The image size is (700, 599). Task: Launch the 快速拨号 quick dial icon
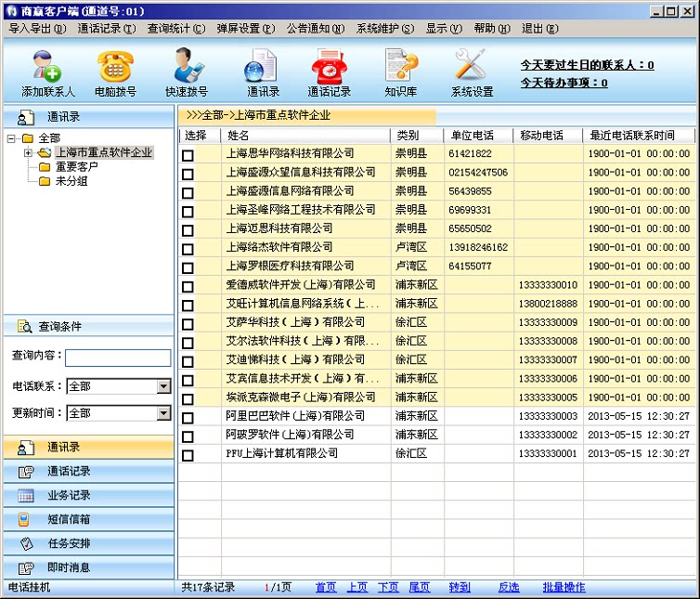tap(188, 66)
